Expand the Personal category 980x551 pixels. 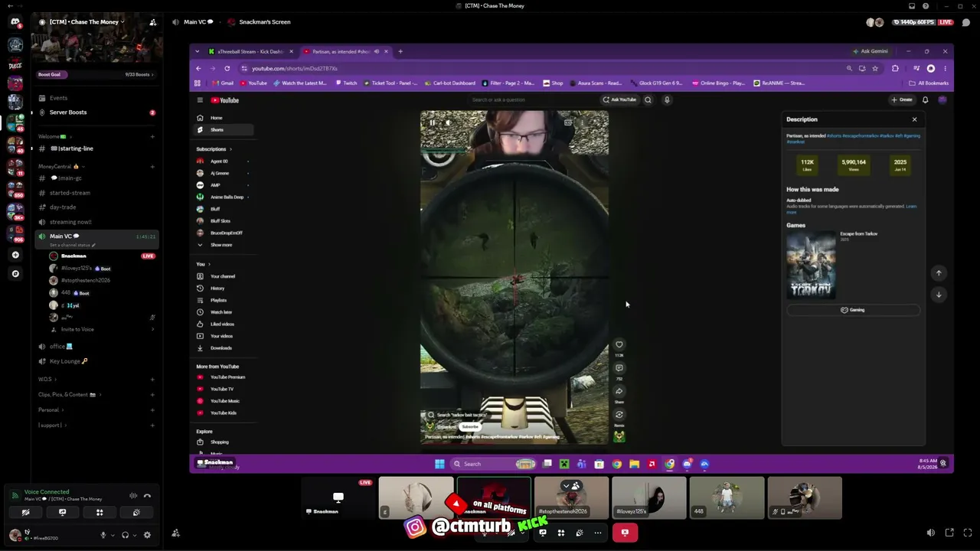coord(51,409)
